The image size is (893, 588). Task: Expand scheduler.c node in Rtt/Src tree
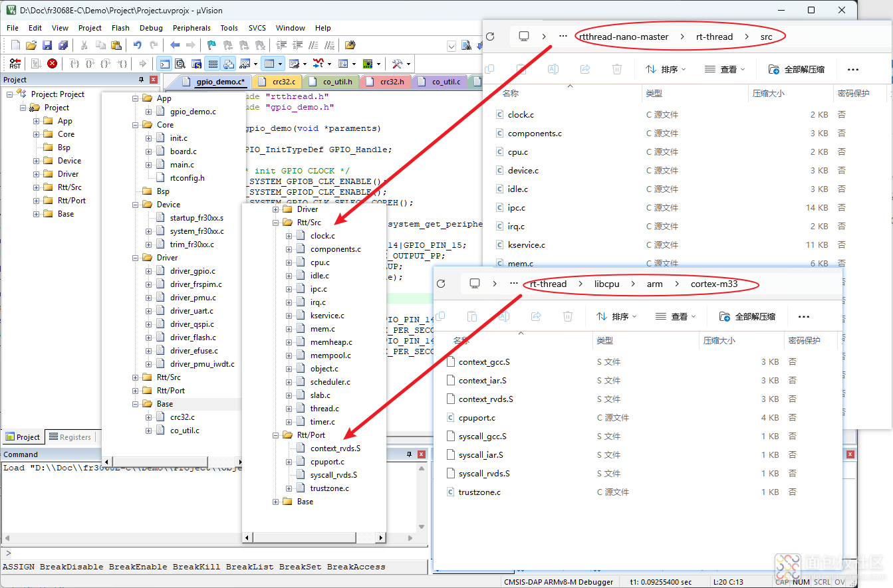pyautogui.click(x=289, y=382)
